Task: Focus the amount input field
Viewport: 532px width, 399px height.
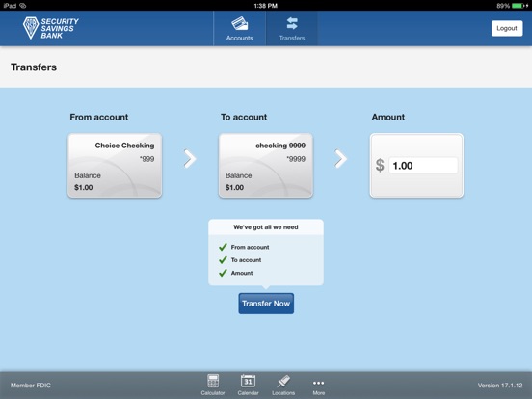Action: 423,165
